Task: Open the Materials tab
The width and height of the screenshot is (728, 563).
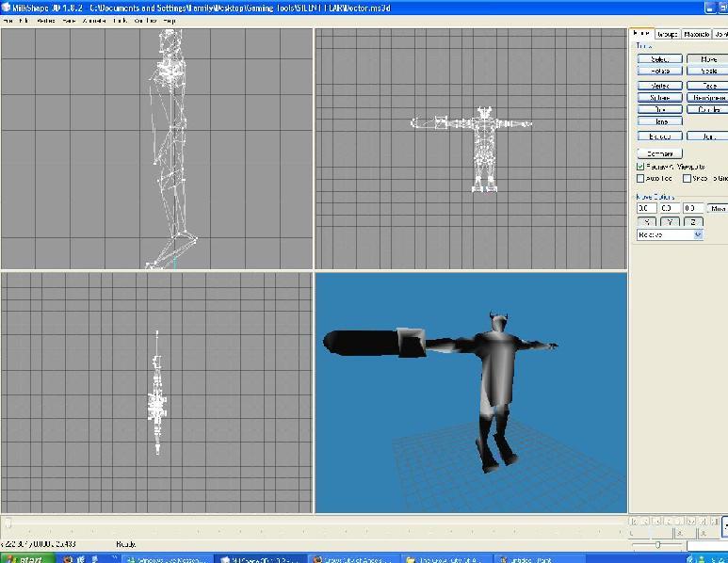Action: (696, 34)
